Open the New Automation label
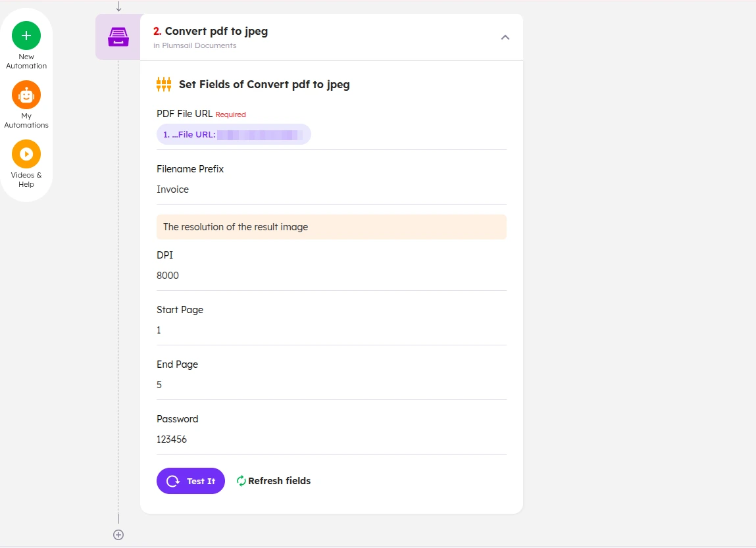This screenshot has height=548, width=756. (x=26, y=61)
